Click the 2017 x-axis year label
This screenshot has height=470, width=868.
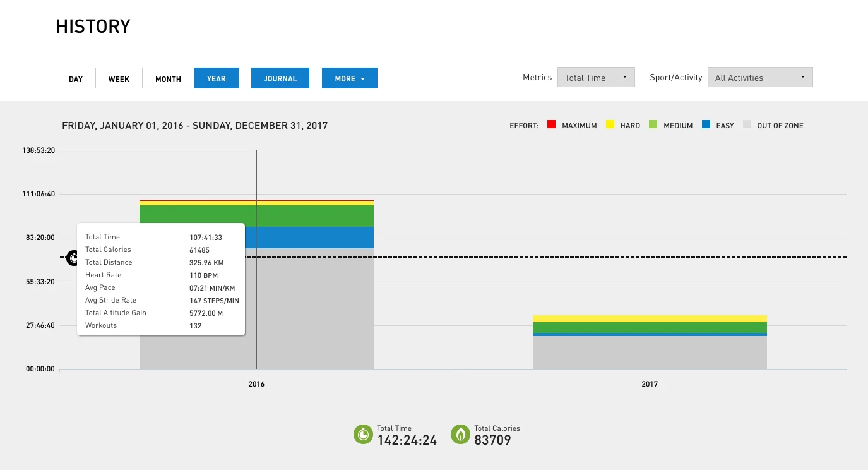(650, 384)
